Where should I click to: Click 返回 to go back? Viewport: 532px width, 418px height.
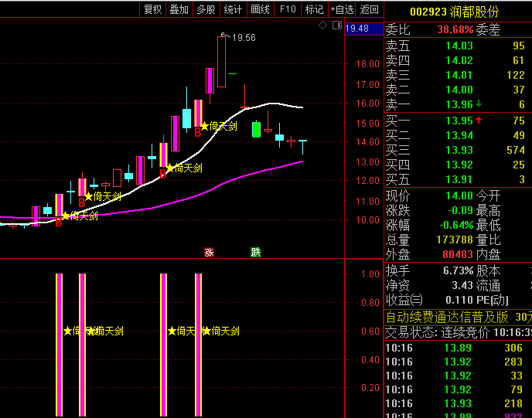[370, 9]
